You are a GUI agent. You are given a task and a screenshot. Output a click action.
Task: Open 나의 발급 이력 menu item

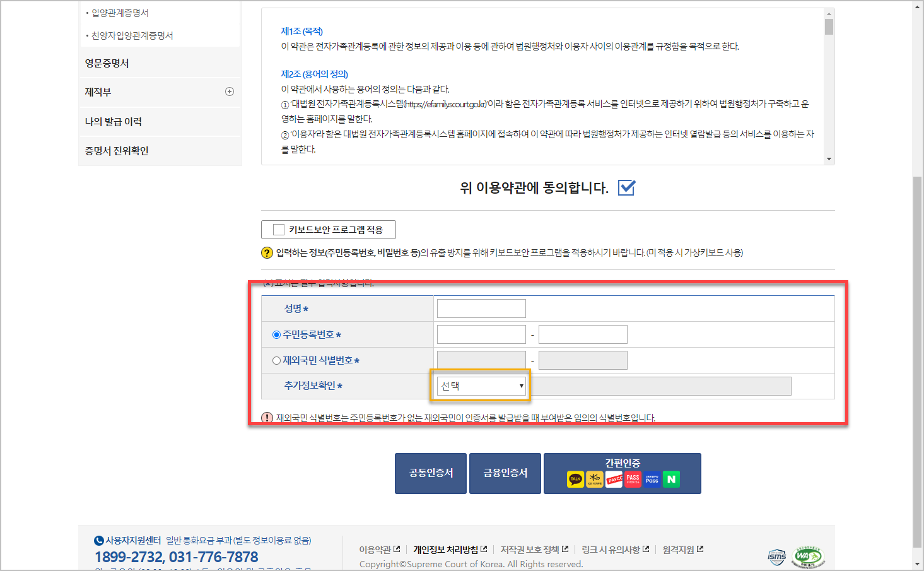point(115,121)
